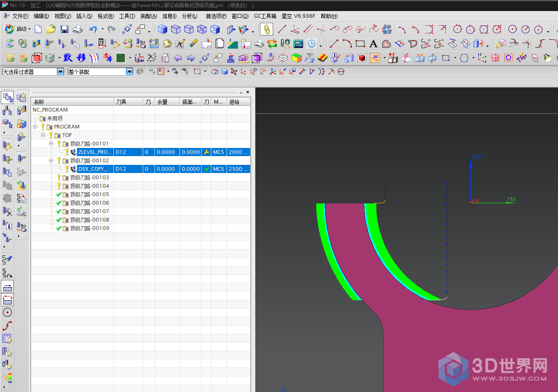Click the chain link icon in toolbar
The width and height of the screenshot is (558, 392).
tap(266, 29)
